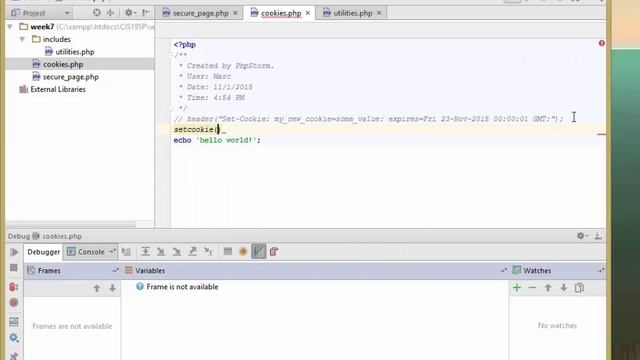
Task: Close the secure_page.php tab
Action: click(235, 13)
